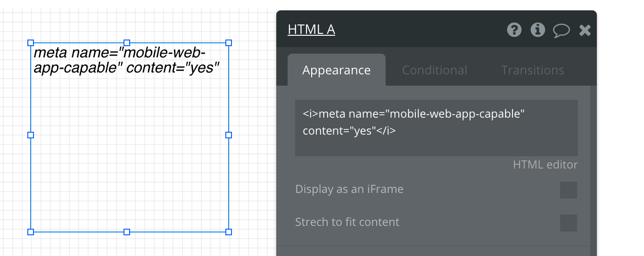Open the comment speech bubble icon
This screenshot has height=256, width=644.
pos(561,31)
